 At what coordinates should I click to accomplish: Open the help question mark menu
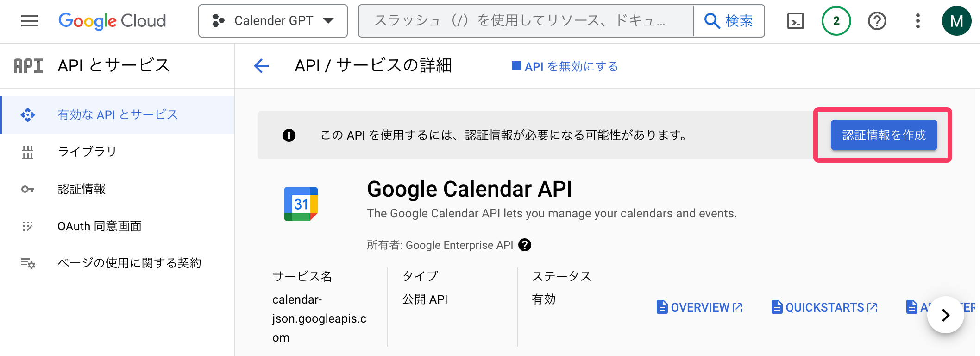coord(877,21)
